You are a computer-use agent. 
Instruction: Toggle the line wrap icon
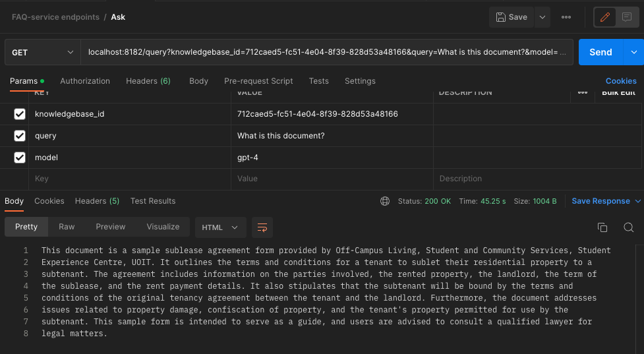[x=262, y=227]
